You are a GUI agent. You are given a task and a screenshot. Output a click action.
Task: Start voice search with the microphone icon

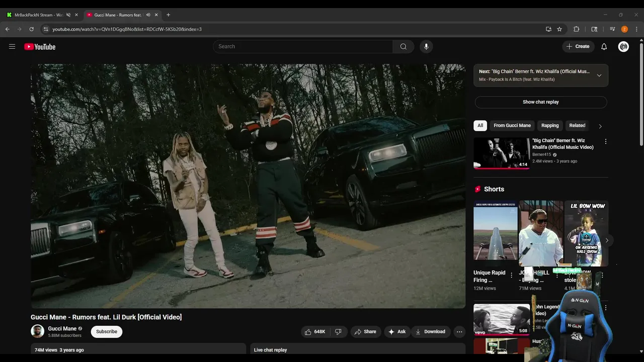tap(426, 46)
